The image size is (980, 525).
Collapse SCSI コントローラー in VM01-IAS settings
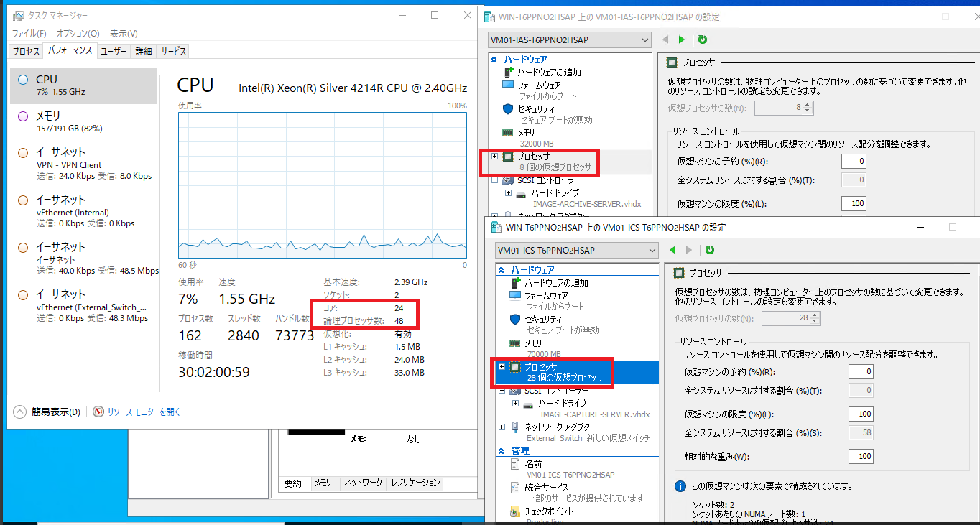(x=494, y=180)
